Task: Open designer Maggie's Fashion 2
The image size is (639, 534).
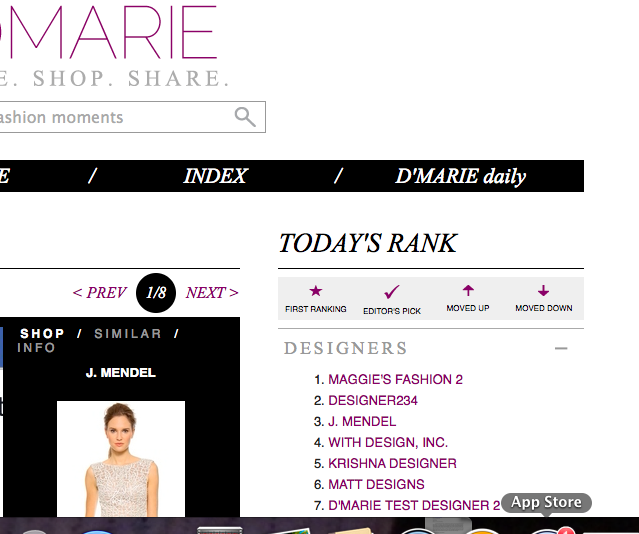Action: [395, 380]
